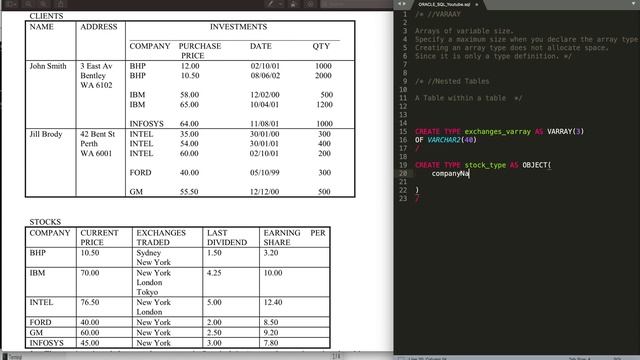This screenshot has width=640, height=360.
Task: Click the '64.00' purchase price
Action: tap(189, 124)
